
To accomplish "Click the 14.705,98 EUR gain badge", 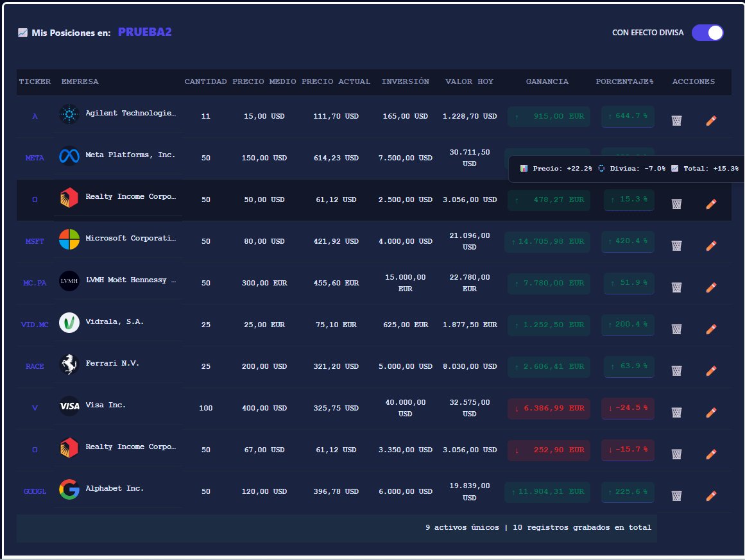I will tap(547, 242).
